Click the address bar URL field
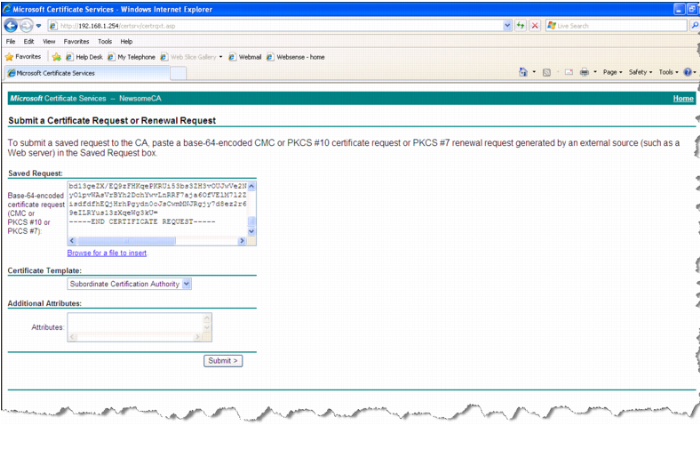Screen dimensions: 700x449 point(275,26)
